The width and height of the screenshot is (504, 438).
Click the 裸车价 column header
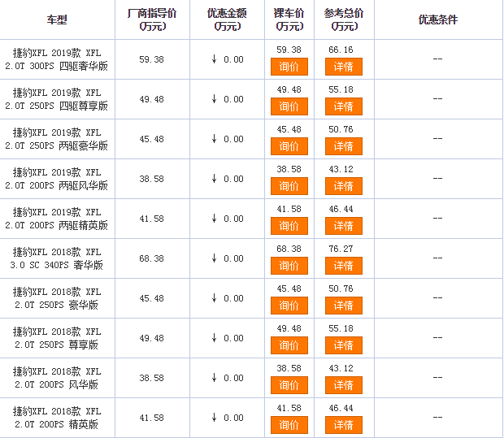(289, 20)
